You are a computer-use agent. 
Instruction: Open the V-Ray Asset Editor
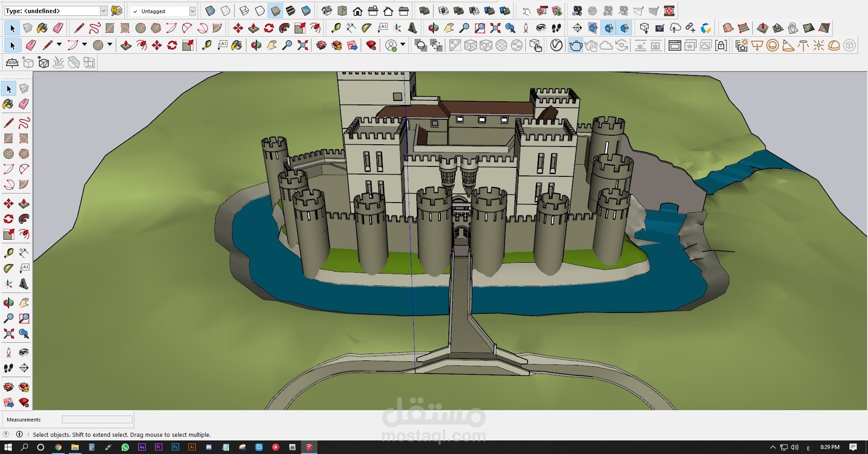point(557,45)
